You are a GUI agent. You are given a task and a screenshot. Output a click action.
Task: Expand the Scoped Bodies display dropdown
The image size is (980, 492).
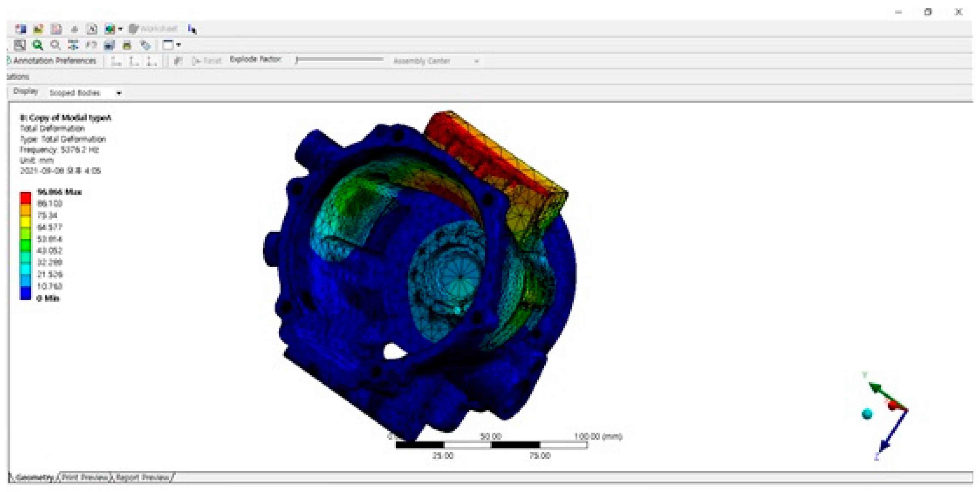tap(119, 93)
